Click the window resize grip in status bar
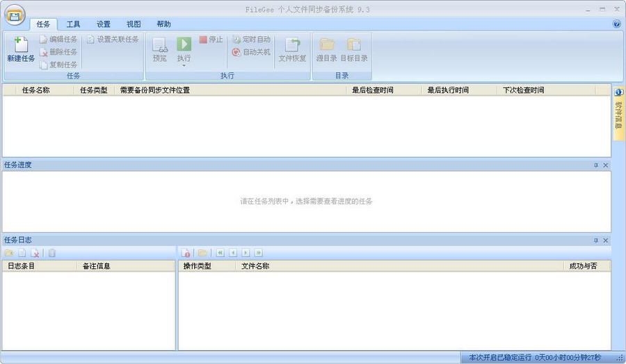This screenshot has width=626, height=364. click(620, 358)
